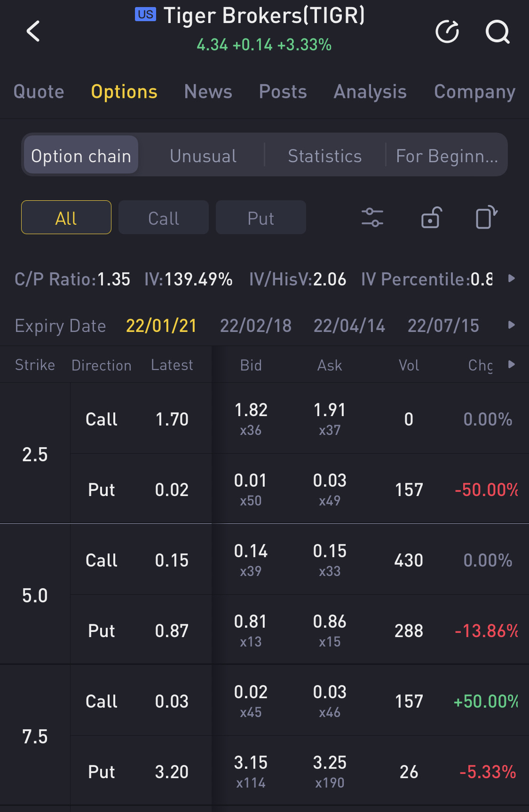Select expiry date 22/04/14
The height and width of the screenshot is (812, 529).
point(349,325)
